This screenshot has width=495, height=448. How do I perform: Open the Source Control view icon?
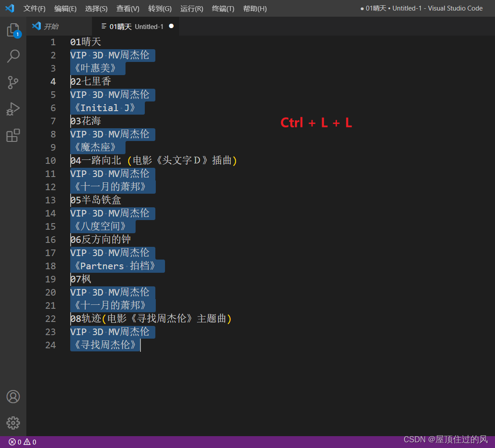[13, 83]
